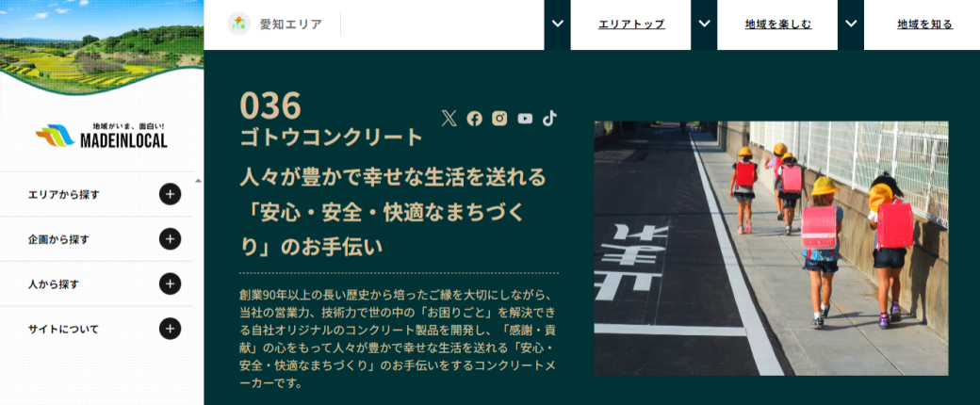Expand 企画から探す with plus icon
This screenshot has height=405, width=980.
170,239
